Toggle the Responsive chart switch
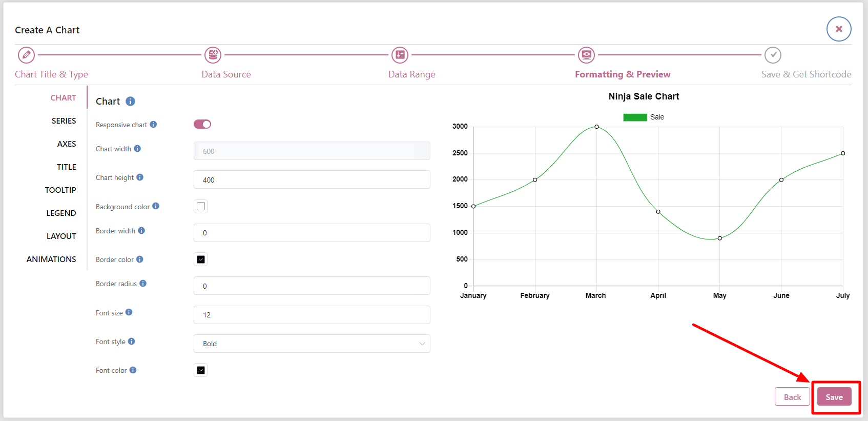The width and height of the screenshot is (868, 421). pos(202,124)
